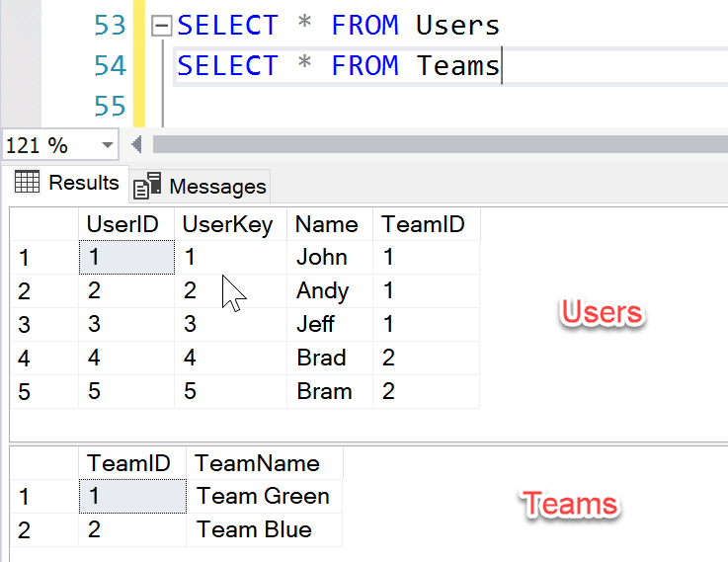Screen dimensions: 728x562
Task: Select the cell containing John
Action: [x=322, y=258]
